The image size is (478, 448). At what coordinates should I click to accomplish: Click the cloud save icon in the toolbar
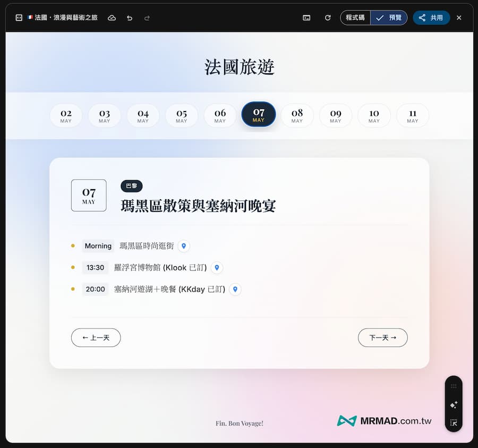(112, 18)
